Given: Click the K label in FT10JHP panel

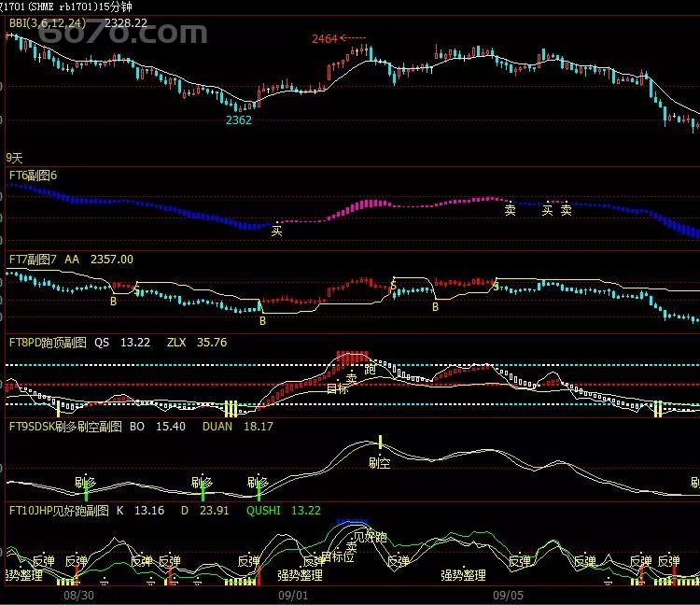Looking at the screenshot, I should click(x=120, y=511).
